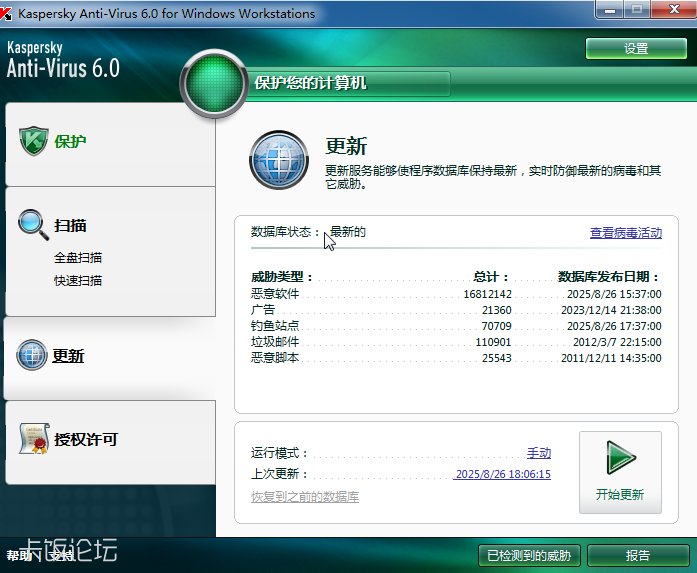Open 设置 settings button
Image resolution: width=697 pixels, height=573 pixels.
coord(636,49)
